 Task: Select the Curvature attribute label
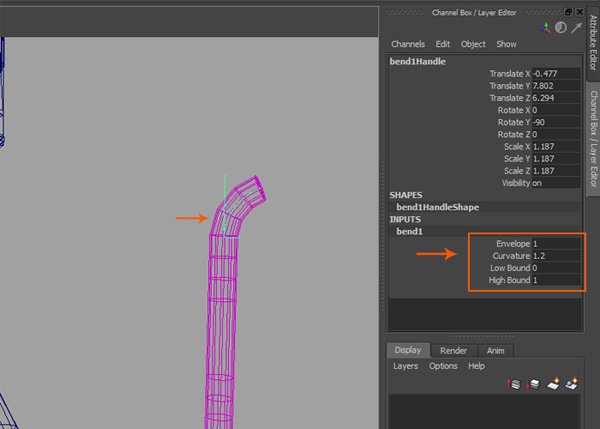pyautogui.click(x=511, y=256)
